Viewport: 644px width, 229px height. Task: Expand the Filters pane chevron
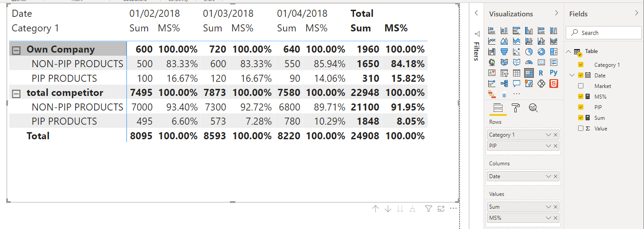point(476,13)
